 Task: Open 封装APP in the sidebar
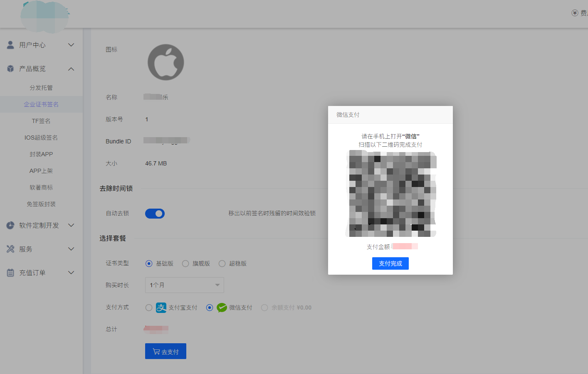click(x=41, y=154)
